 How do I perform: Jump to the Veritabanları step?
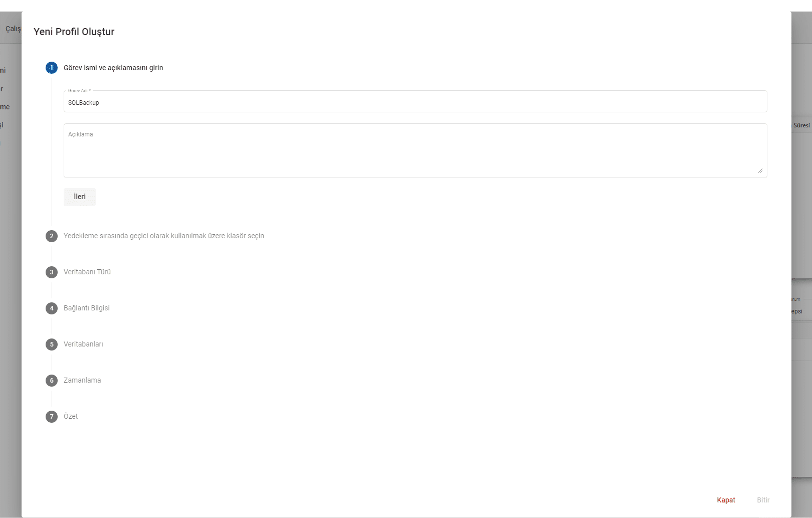tap(83, 344)
